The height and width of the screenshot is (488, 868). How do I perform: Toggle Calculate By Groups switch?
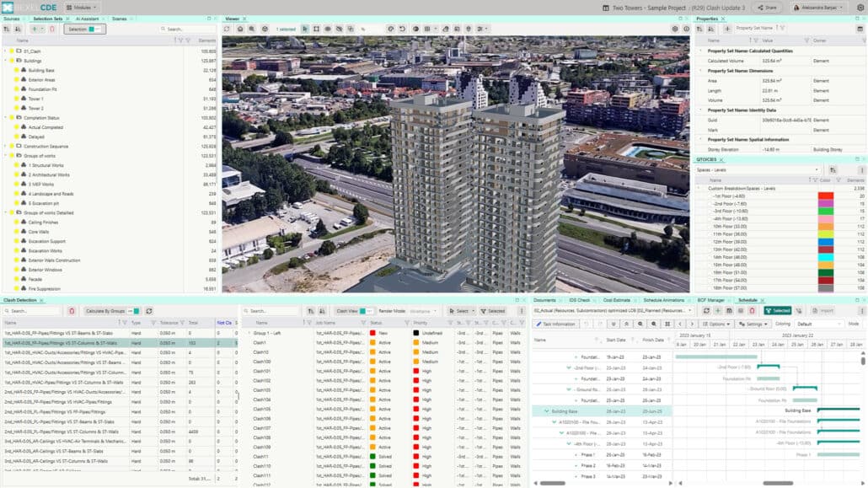click(134, 311)
